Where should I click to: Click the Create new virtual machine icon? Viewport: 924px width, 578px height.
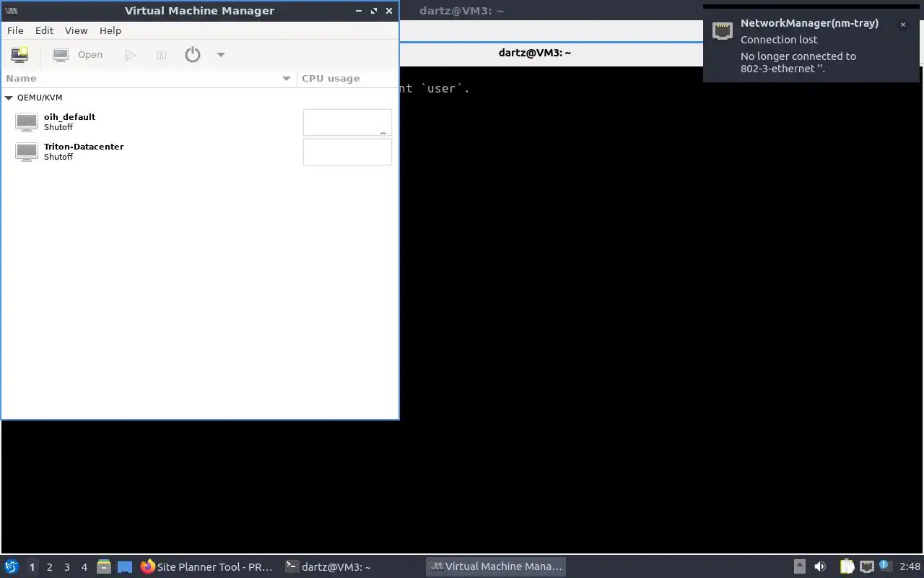(19, 54)
